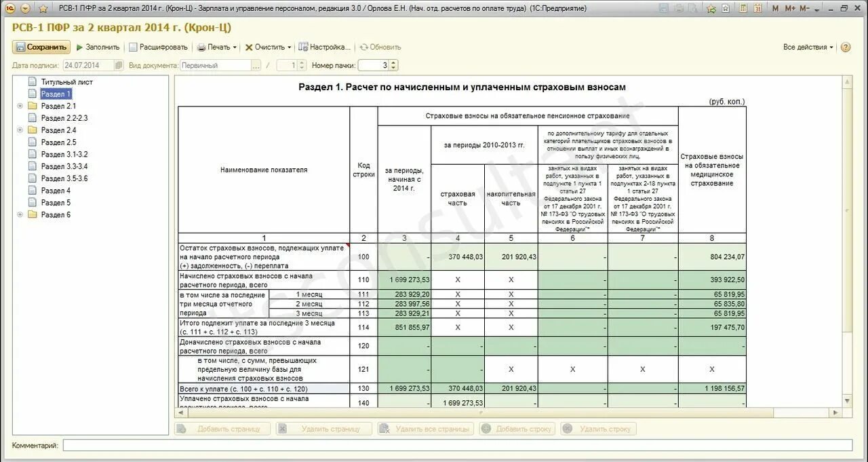
Task: Open small arrow dropdown beside M- button
Action: coord(818,9)
